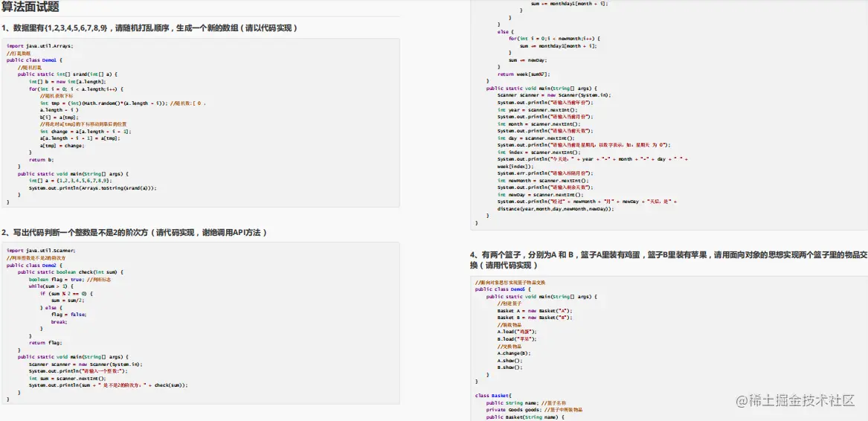Click the line 'int month = scanner.nextInt();'

click(539, 124)
